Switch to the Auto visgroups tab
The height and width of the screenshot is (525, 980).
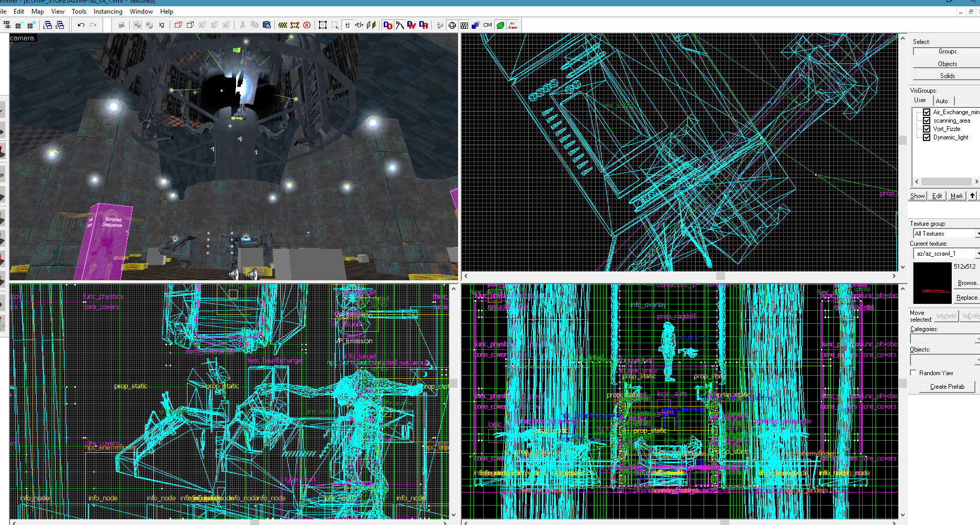942,101
